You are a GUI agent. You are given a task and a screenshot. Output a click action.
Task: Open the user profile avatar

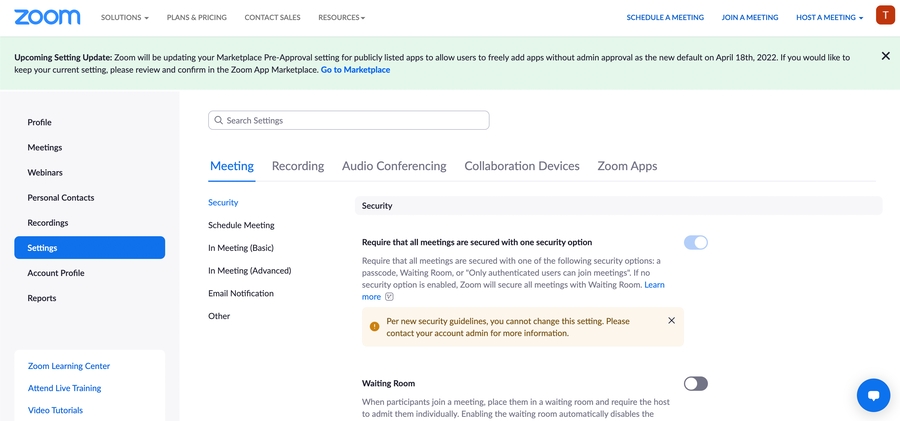885,16
